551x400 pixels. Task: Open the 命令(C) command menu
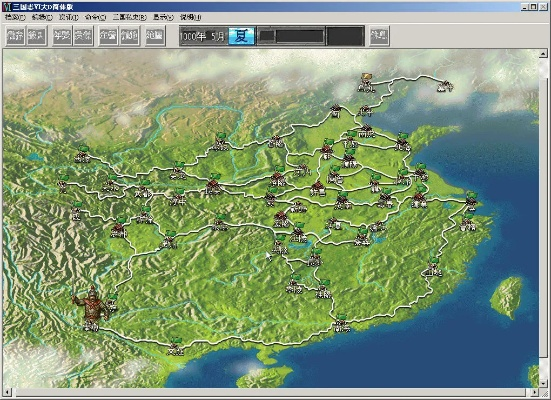coord(95,17)
